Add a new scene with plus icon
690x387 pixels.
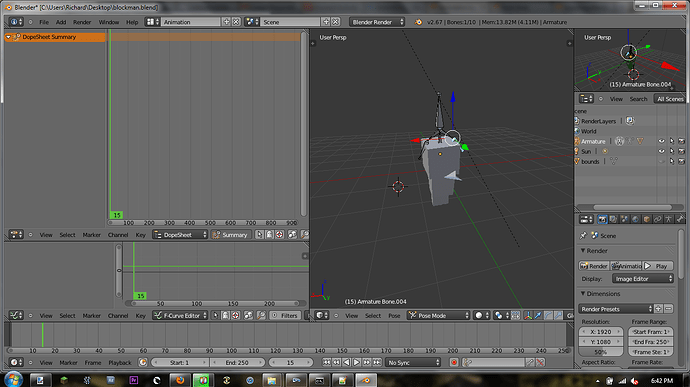point(326,22)
